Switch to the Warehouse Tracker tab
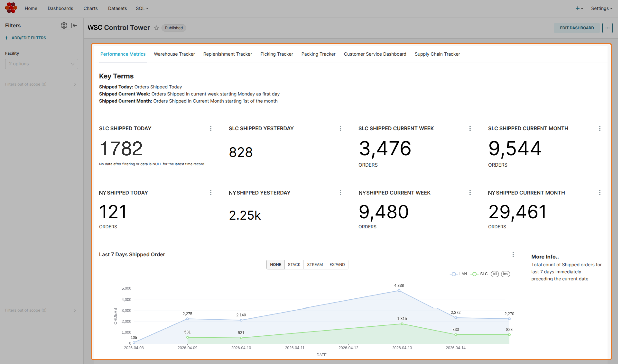The width and height of the screenshot is (618, 364). 174,54
